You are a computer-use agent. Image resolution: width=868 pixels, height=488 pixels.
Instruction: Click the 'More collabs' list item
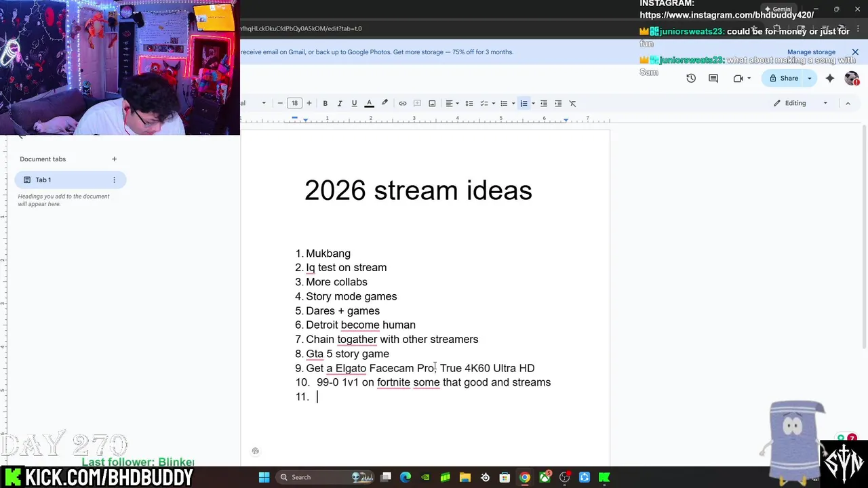(336, 282)
